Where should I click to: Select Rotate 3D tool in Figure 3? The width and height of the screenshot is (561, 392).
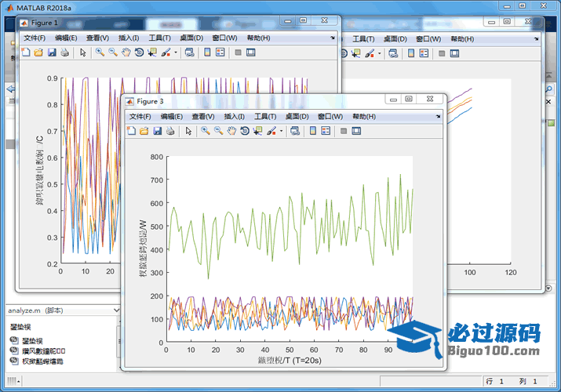coord(245,131)
